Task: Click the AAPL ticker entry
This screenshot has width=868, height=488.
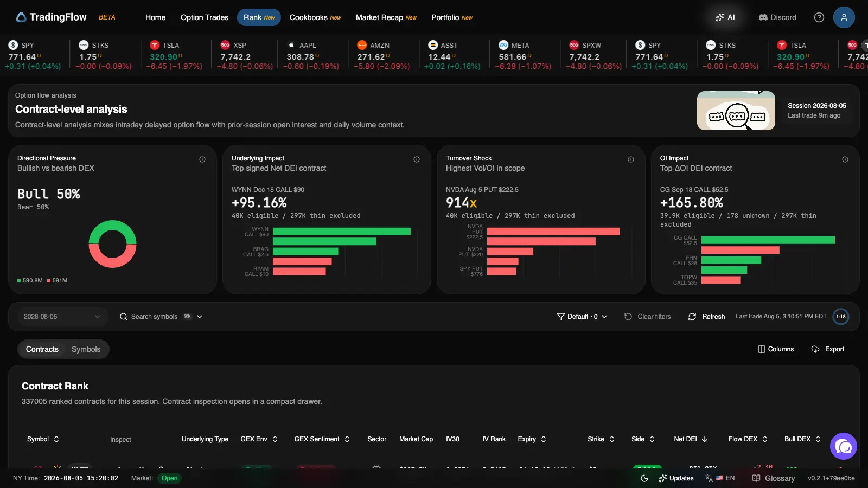Action: [312, 56]
